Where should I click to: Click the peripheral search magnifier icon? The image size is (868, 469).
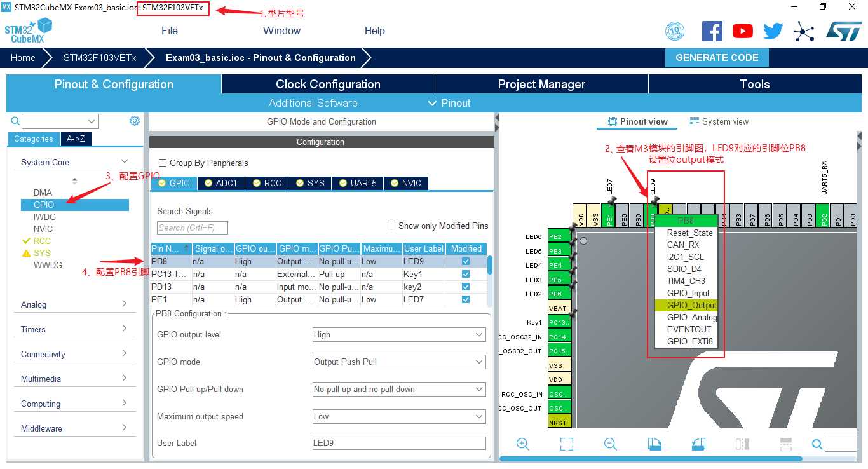15,121
